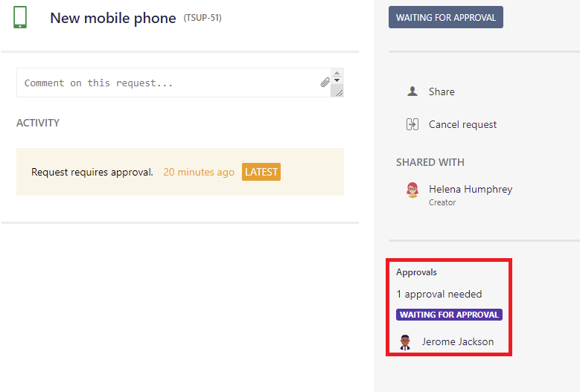Viewport: 580px width, 392px height.
Task: Click the comment box scroll up arrow
Action: (x=337, y=73)
